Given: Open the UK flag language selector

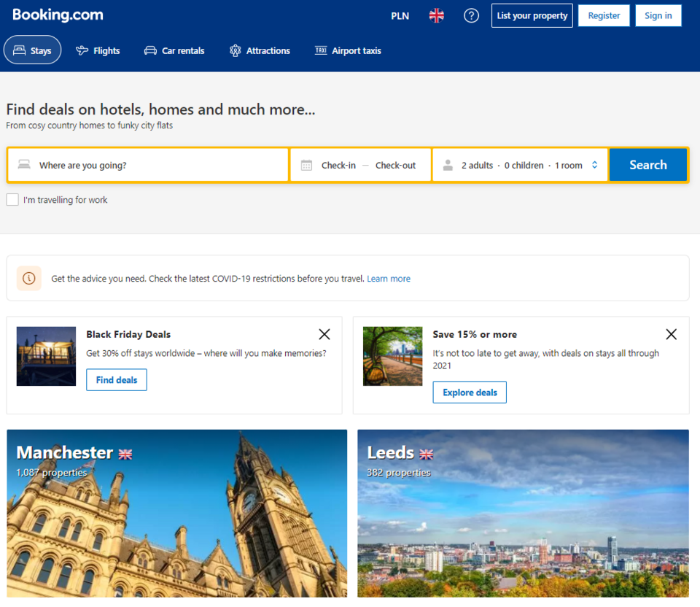Looking at the screenshot, I should coord(436,15).
